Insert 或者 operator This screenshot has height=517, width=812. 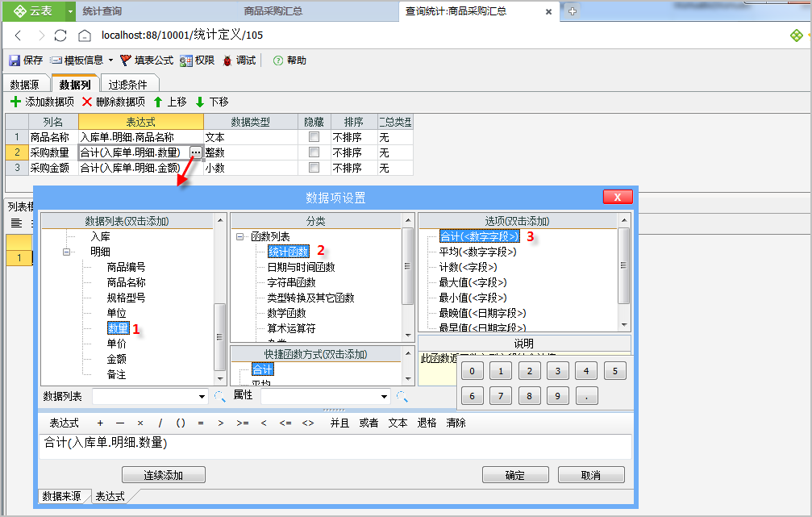click(x=369, y=423)
